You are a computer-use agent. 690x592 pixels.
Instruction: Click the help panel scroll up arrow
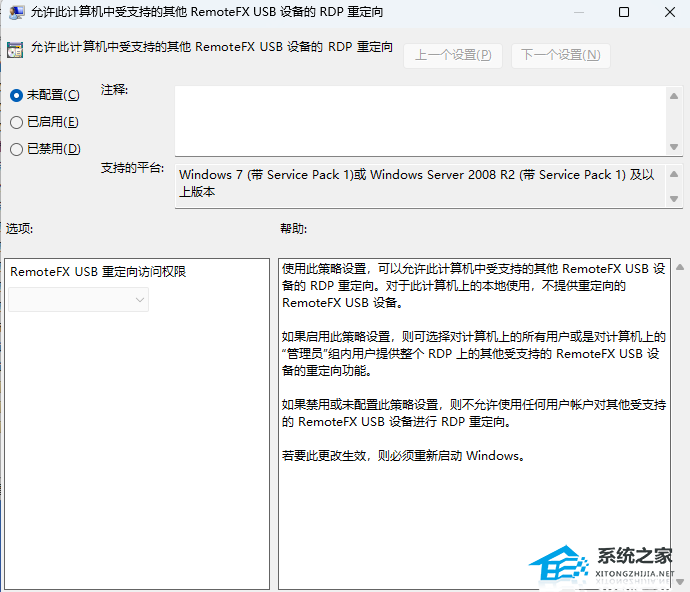680,267
